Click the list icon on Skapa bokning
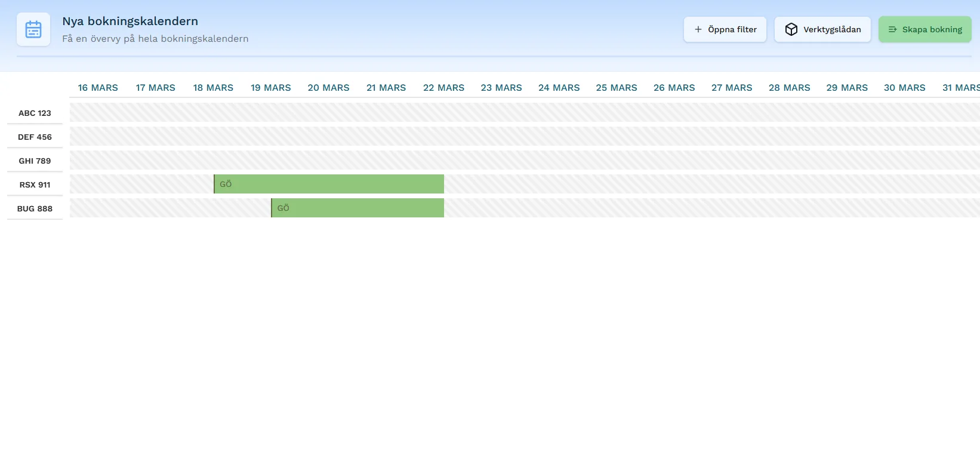This screenshot has height=473, width=980. pos(892,29)
